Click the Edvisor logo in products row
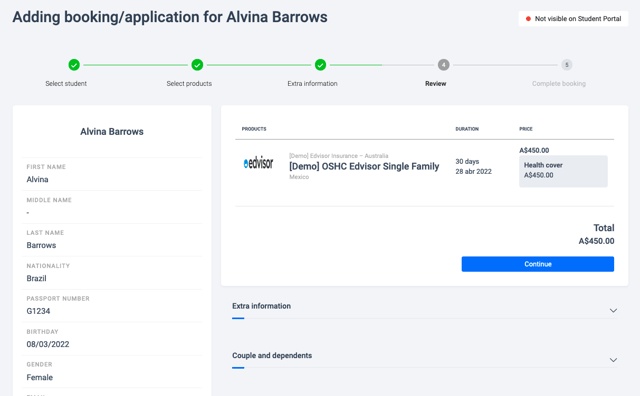The width and height of the screenshot is (640, 396). [258, 163]
